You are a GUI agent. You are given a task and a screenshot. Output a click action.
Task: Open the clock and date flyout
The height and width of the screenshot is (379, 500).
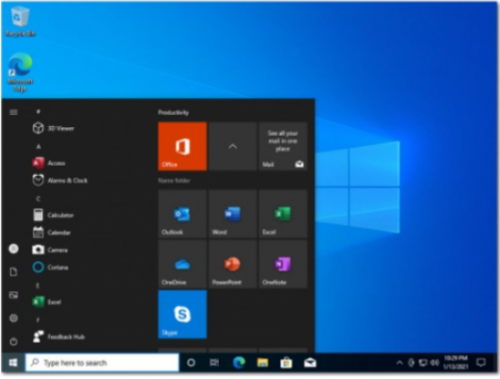point(456,362)
